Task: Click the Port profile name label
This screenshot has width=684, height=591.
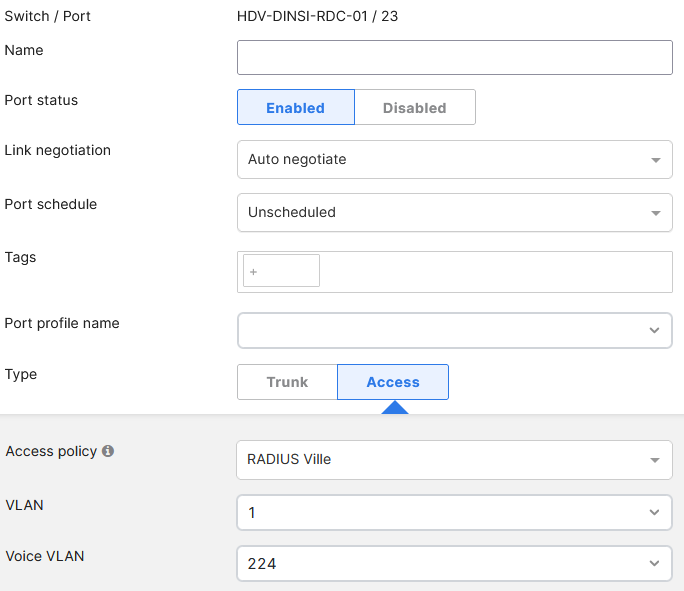Action: 62,323
